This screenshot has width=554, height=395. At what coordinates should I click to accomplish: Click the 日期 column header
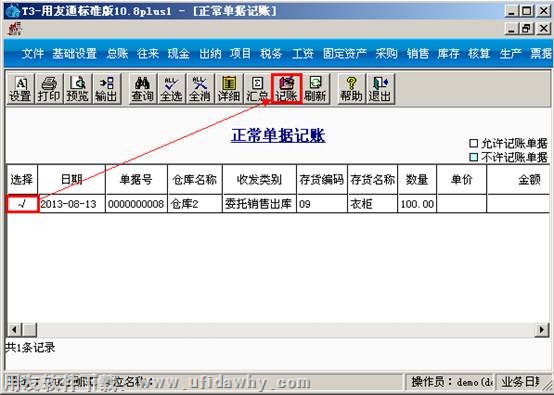(x=71, y=179)
